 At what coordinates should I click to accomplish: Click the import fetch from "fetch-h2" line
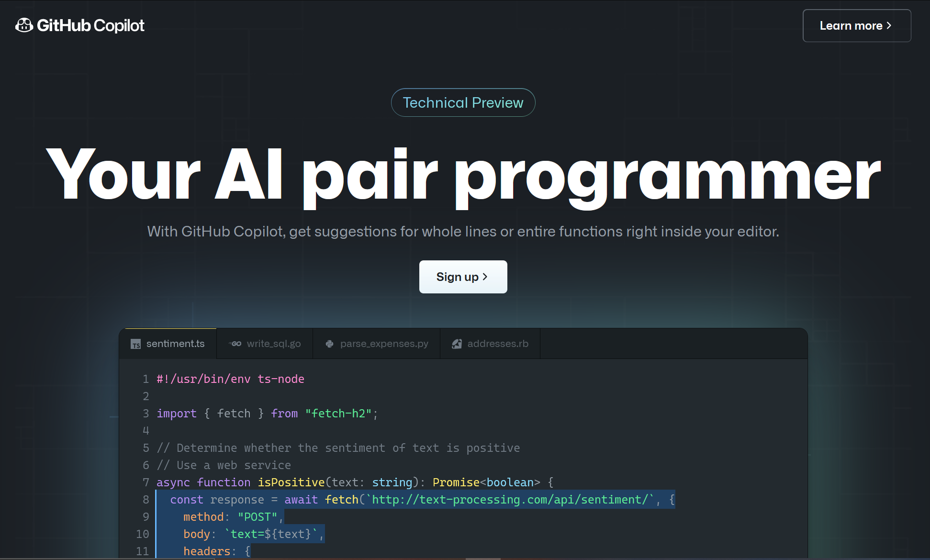point(267,414)
